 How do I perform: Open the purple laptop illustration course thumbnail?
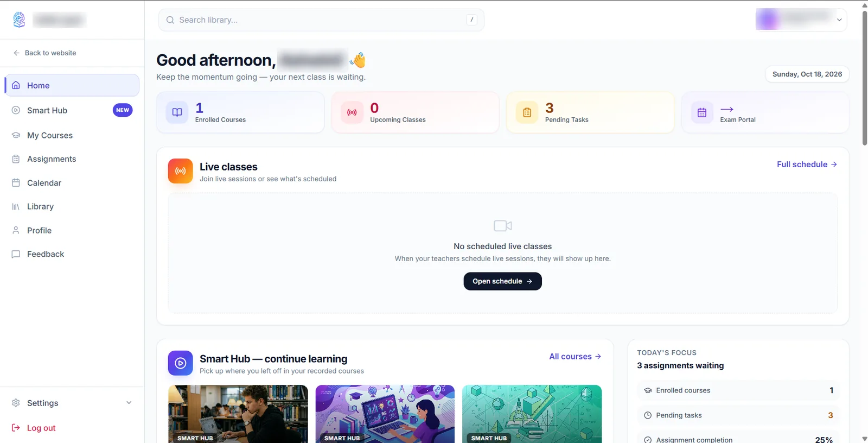(x=385, y=414)
